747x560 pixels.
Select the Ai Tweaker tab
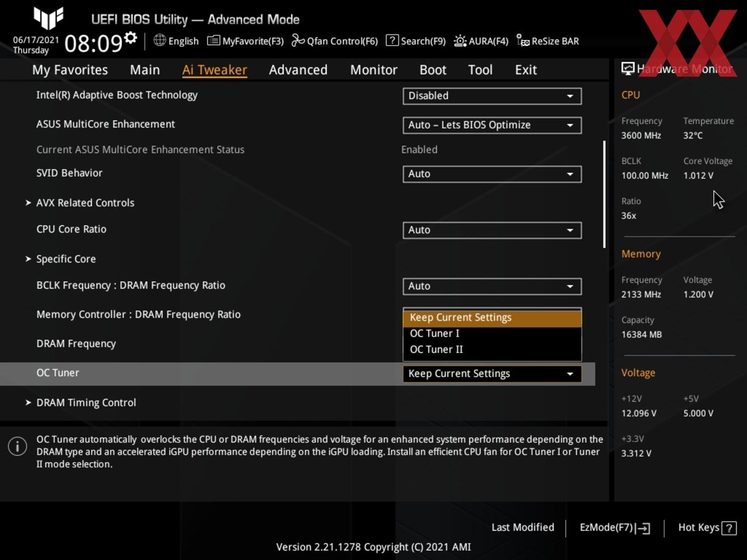click(215, 70)
